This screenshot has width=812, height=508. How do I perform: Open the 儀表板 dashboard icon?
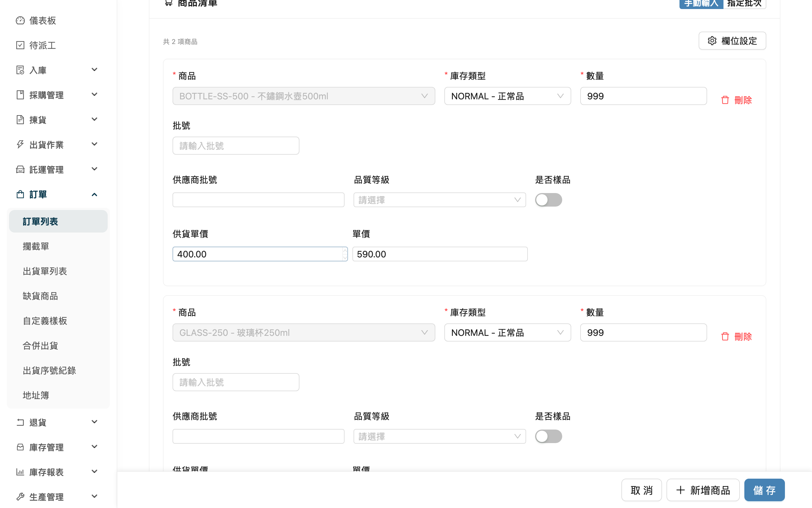(20, 21)
